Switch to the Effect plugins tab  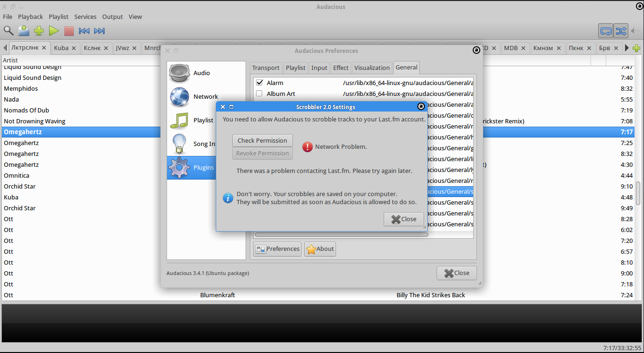point(341,68)
